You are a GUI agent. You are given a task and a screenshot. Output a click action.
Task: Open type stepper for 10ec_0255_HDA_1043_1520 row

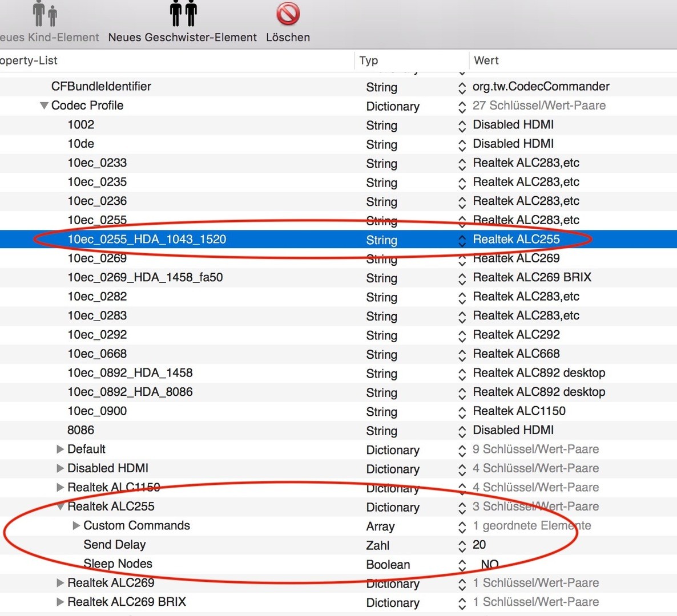click(462, 241)
